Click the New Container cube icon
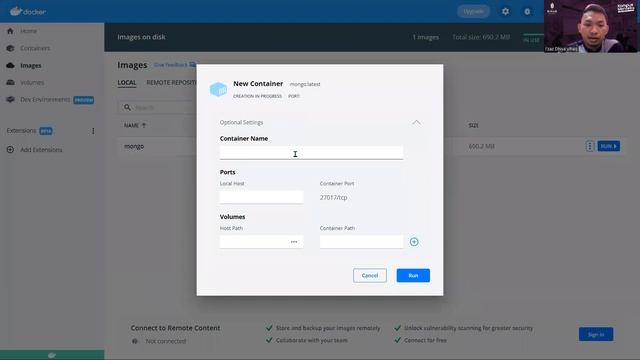Screen dimensions: 640x360 tap(218, 89)
